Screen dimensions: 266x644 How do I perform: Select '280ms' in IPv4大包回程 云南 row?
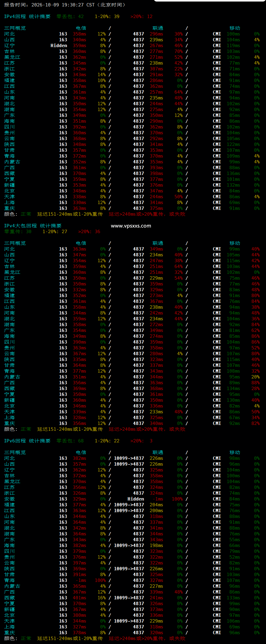(x=156, y=354)
